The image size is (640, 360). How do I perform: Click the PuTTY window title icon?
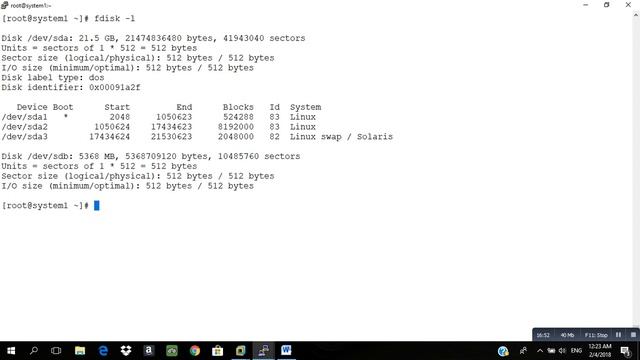(x=4, y=5)
